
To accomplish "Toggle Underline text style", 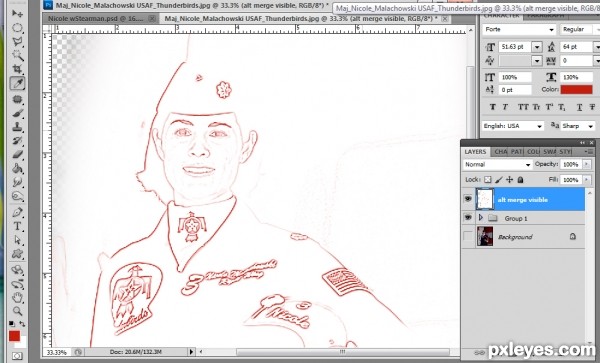I will pos(579,107).
